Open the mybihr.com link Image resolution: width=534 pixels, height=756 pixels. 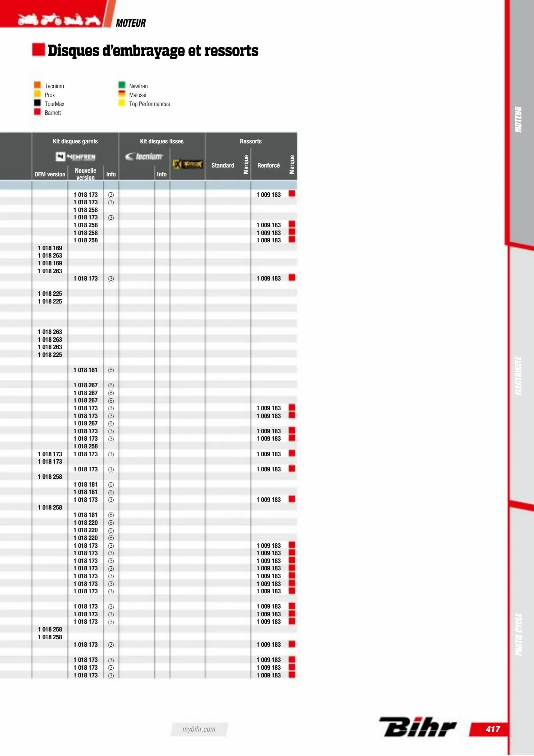point(199,729)
